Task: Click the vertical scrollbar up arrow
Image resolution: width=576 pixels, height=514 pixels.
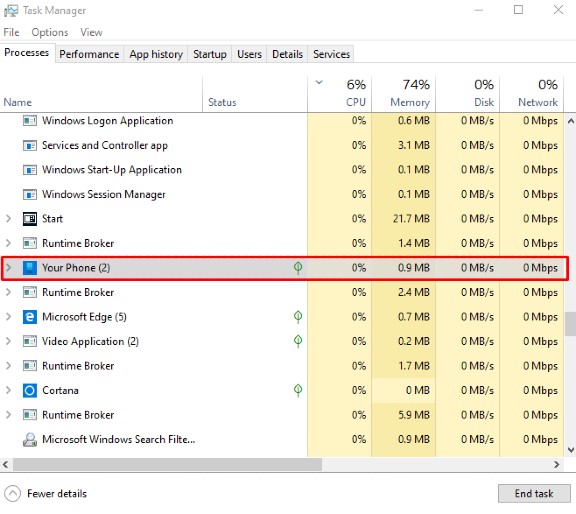Action: 570,121
